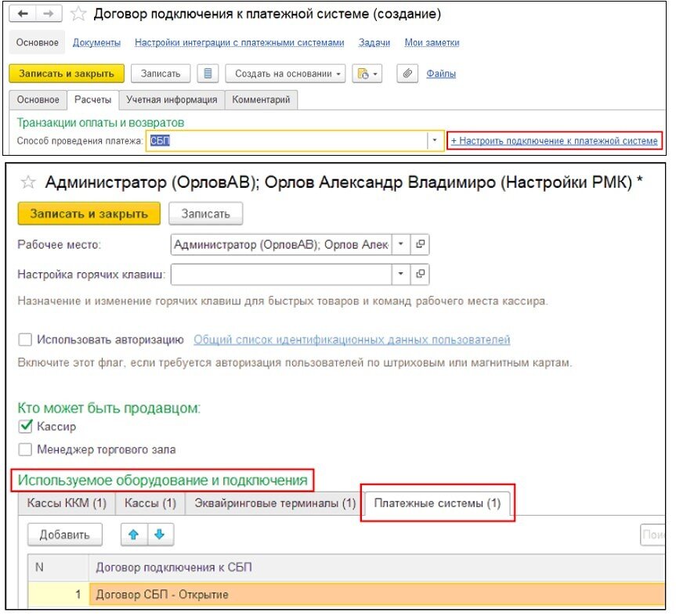Click the N column header

[x=58, y=567]
